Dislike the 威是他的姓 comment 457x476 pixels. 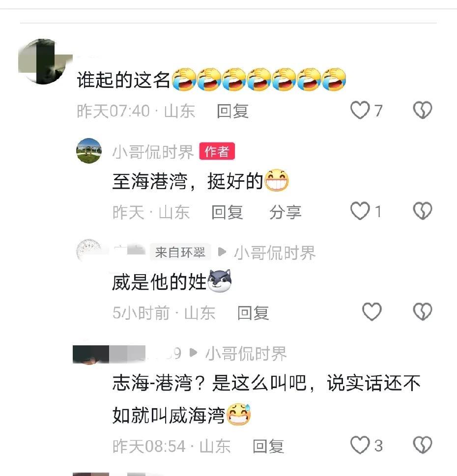click(423, 312)
